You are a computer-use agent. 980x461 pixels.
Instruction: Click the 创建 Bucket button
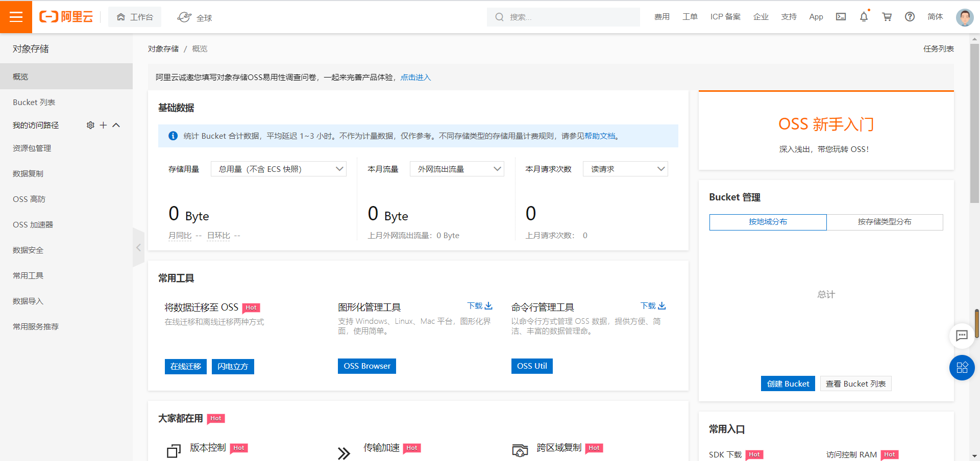[x=788, y=383]
